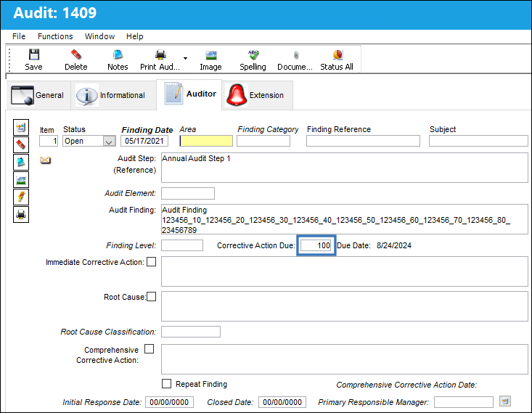
Task: Click the Documents paperclip icon
Action: point(296,54)
